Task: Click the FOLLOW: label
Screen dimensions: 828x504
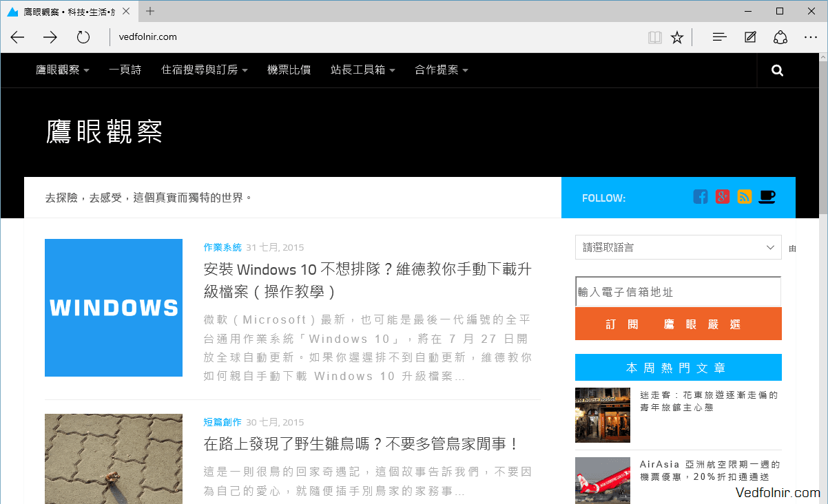Action: click(x=603, y=198)
